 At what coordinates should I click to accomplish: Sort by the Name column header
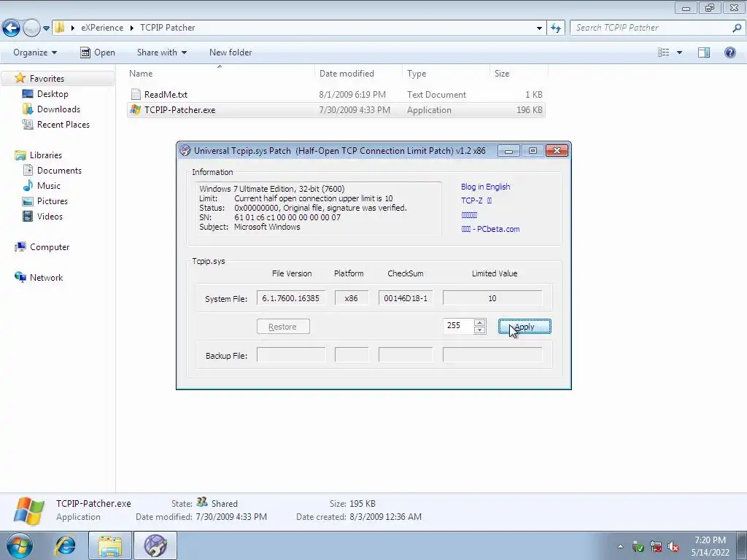pos(220,74)
